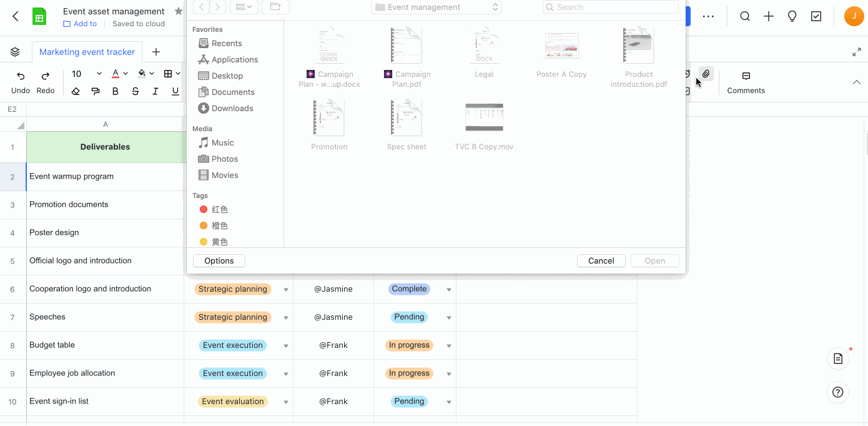Click Cancel in the file dialog

pyautogui.click(x=601, y=260)
